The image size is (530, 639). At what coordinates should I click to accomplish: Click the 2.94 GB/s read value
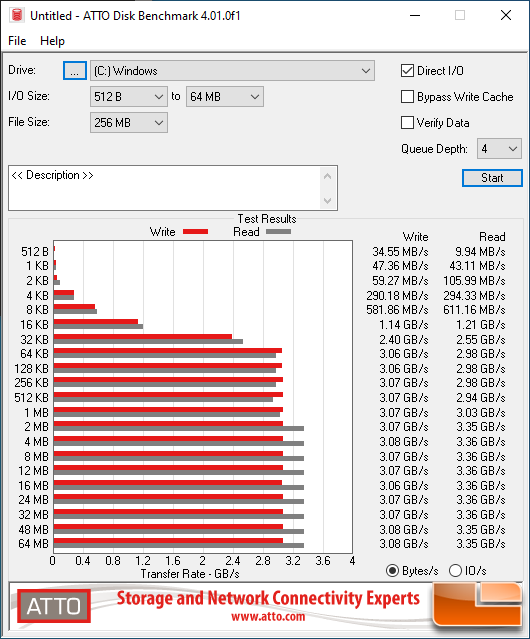pos(481,398)
